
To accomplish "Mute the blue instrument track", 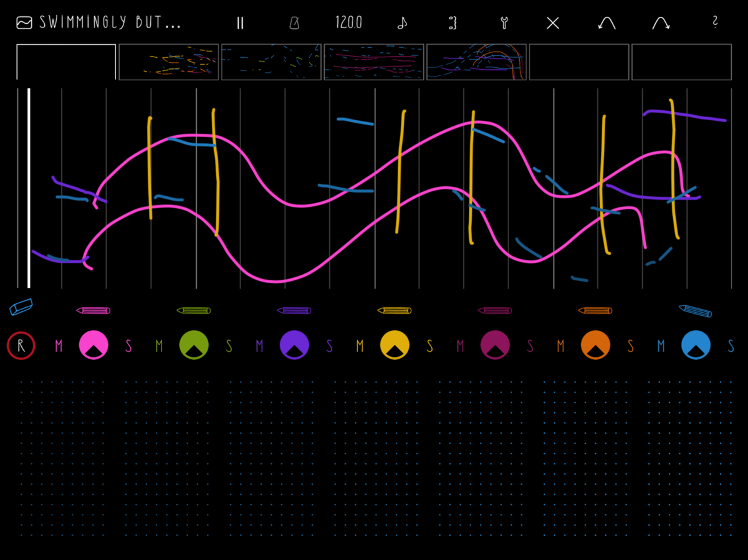I will (661, 346).
